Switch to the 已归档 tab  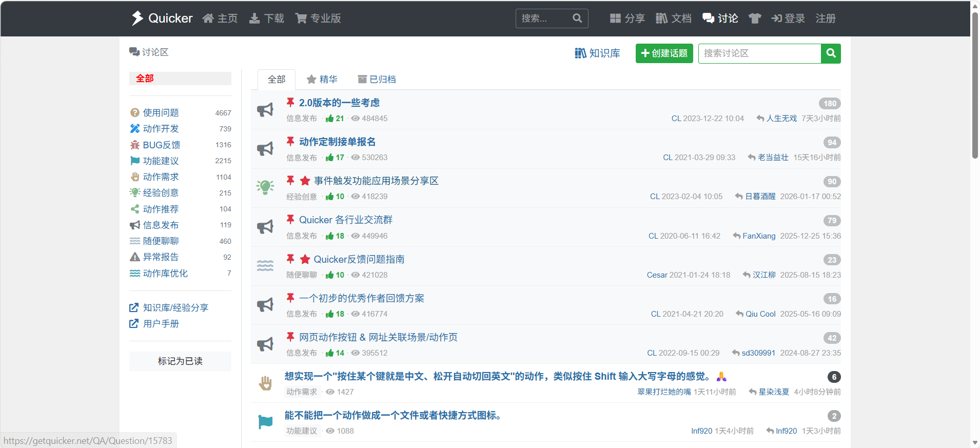point(377,80)
